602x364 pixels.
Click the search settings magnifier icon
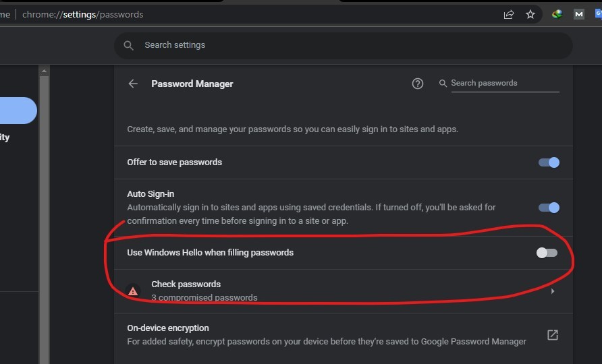[x=128, y=45]
